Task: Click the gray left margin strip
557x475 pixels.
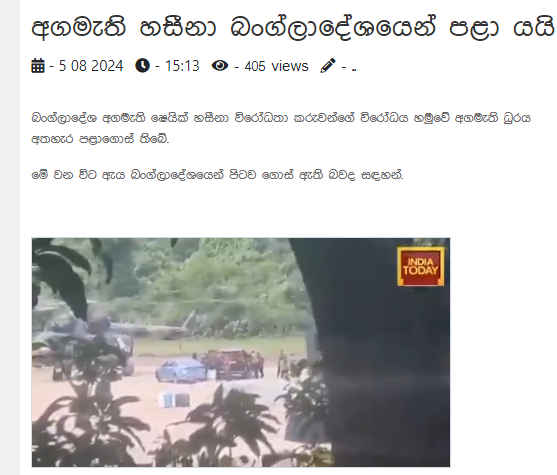Action: point(10,237)
